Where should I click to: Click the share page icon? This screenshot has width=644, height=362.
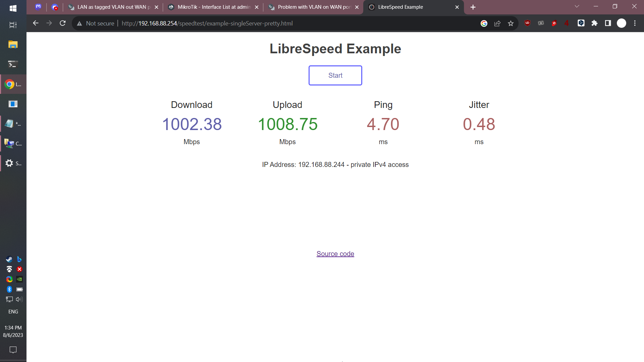click(497, 23)
